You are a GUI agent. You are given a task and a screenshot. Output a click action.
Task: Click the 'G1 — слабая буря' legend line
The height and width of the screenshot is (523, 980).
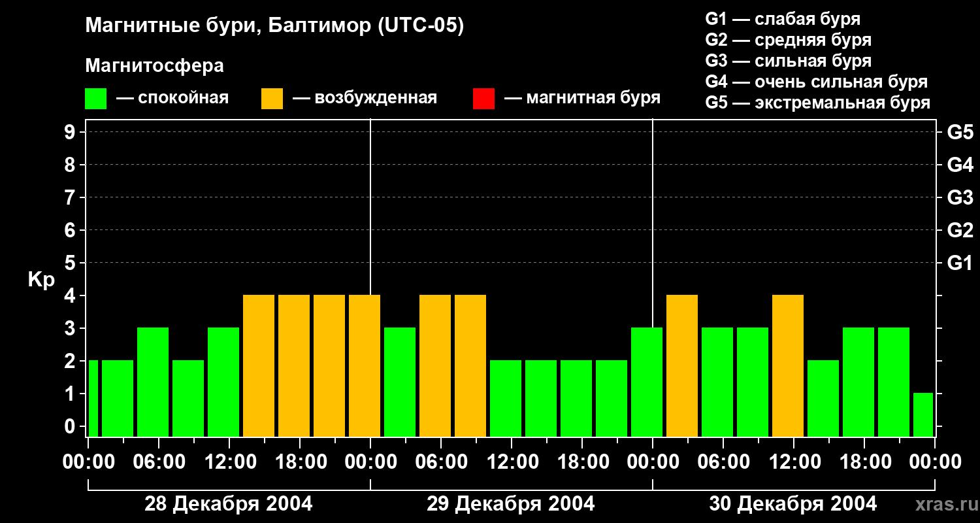click(783, 19)
